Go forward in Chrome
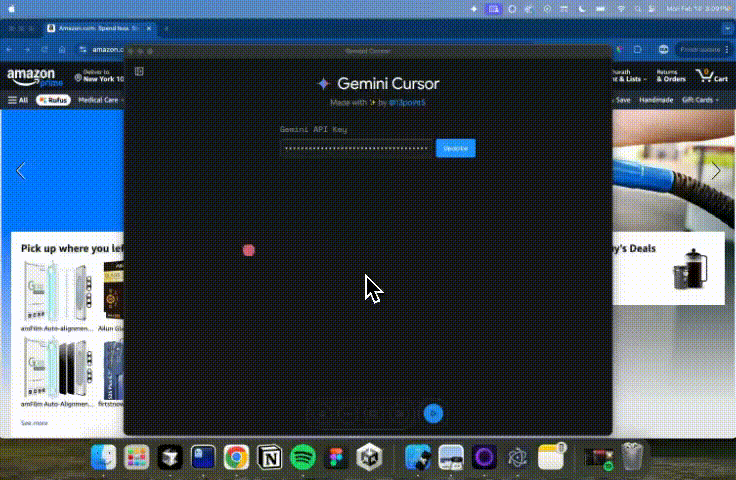 tap(27, 49)
